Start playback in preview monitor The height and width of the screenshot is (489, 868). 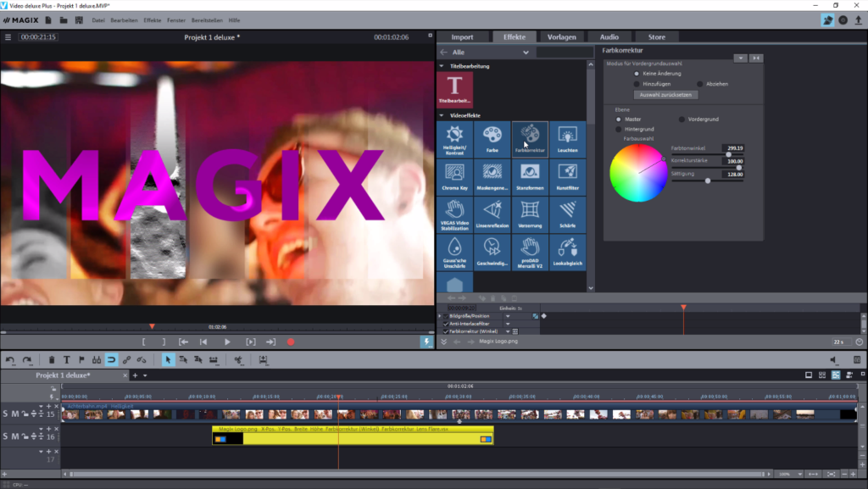pyautogui.click(x=227, y=342)
